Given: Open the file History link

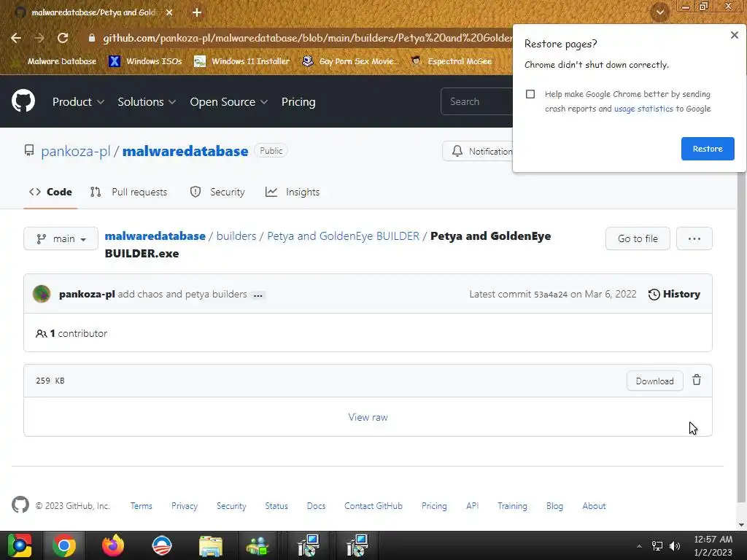Looking at the screenshot, I should pos(674,295).
